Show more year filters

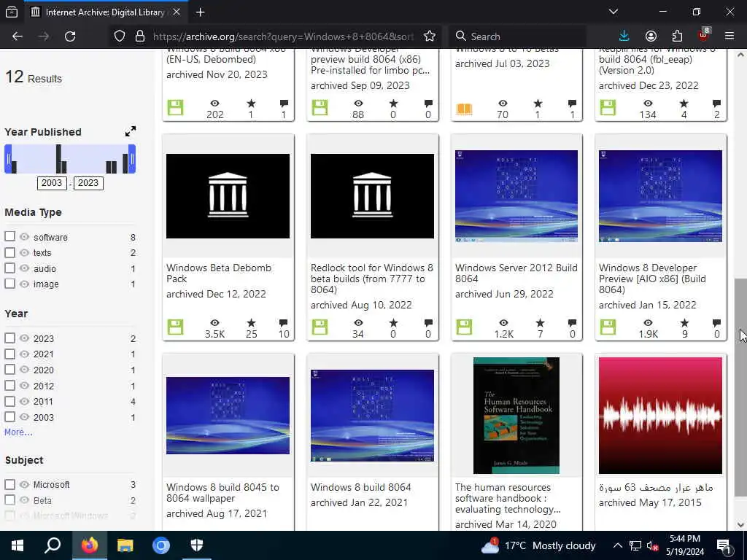click(18, 432)
